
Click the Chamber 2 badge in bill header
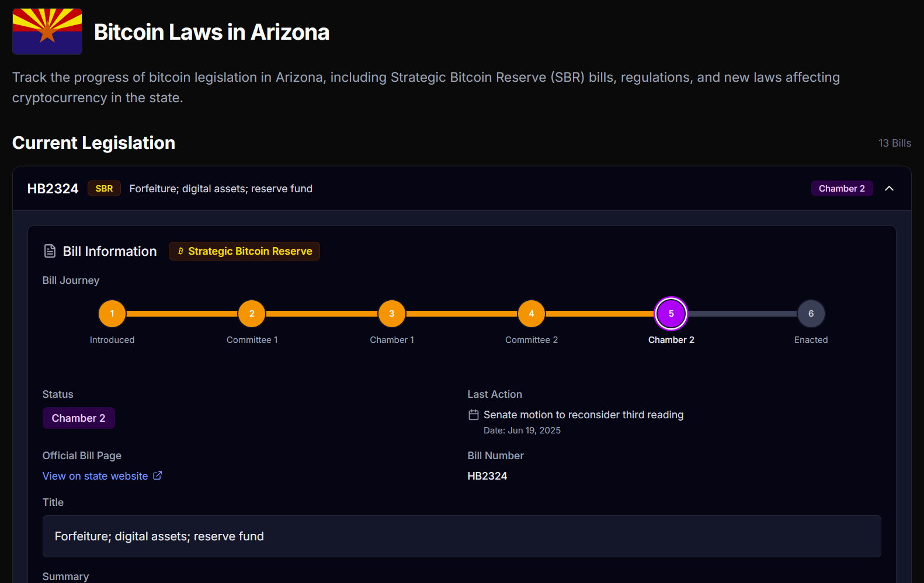pos(841,189)
